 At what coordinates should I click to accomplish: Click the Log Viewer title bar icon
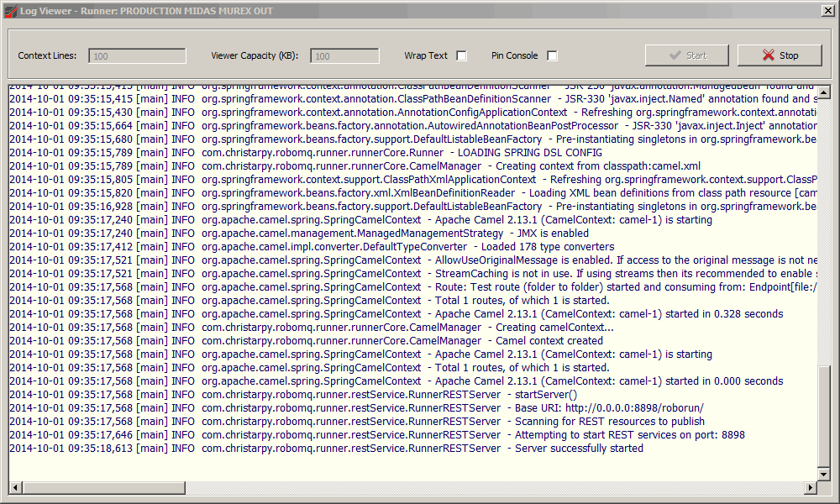pyautogui.click(x=11, y=11)
